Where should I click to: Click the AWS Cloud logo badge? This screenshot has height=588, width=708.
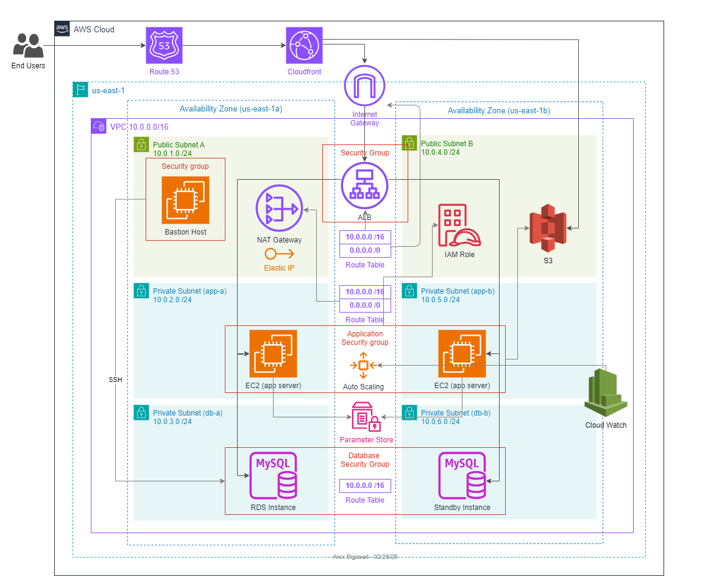click(62, 28)
